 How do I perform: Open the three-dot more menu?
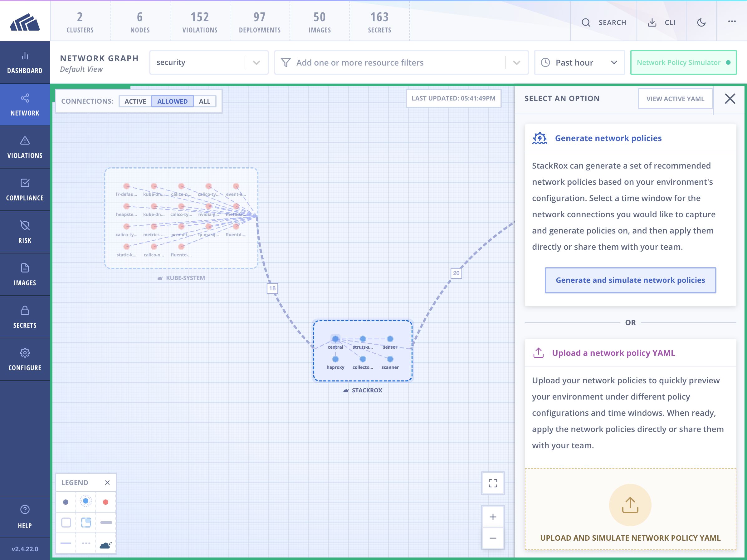732,21
